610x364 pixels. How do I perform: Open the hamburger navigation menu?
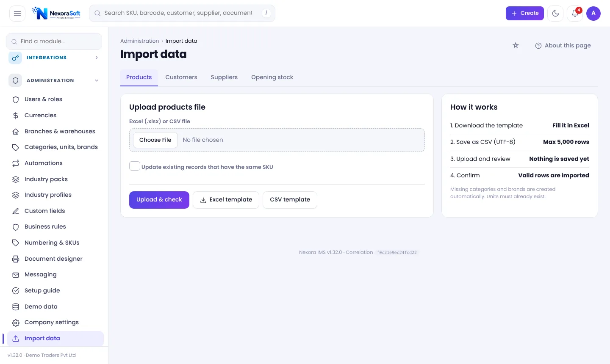tap(17, 14)
